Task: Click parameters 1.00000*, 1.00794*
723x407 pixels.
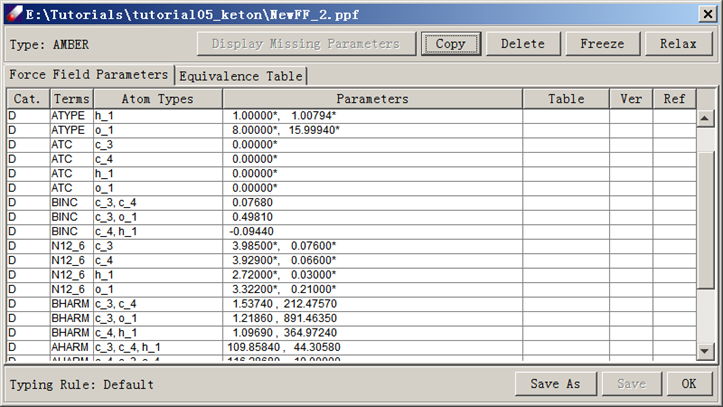Action: click(284, 116)
